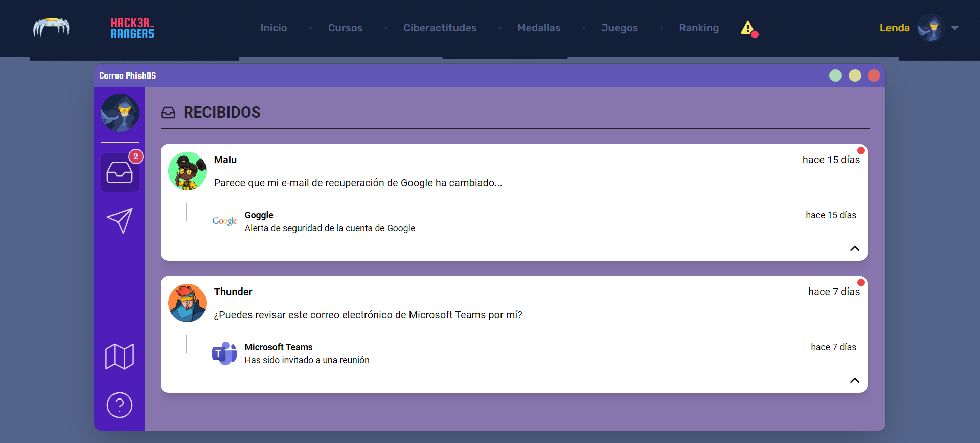The width and height of the screenshot is (980, 443).
Task: Open the Juegos menu item
Action: point(619,28)
